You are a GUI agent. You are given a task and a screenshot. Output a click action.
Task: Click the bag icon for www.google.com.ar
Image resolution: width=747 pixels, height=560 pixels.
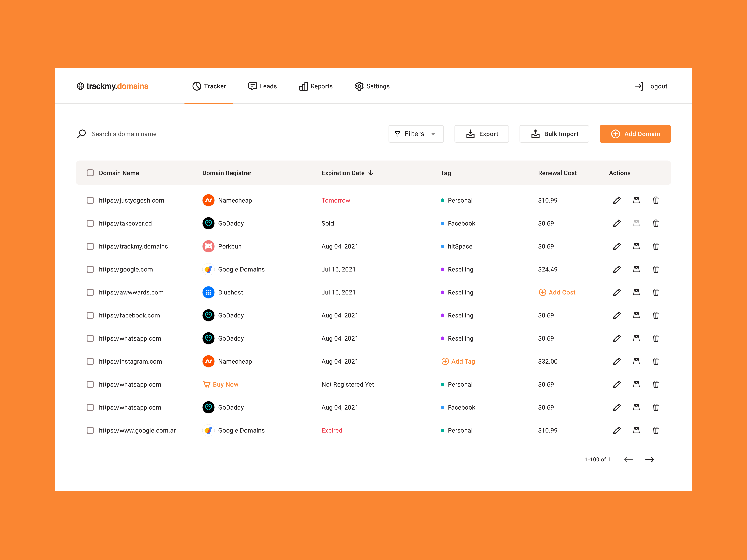(x=636, y=430)
